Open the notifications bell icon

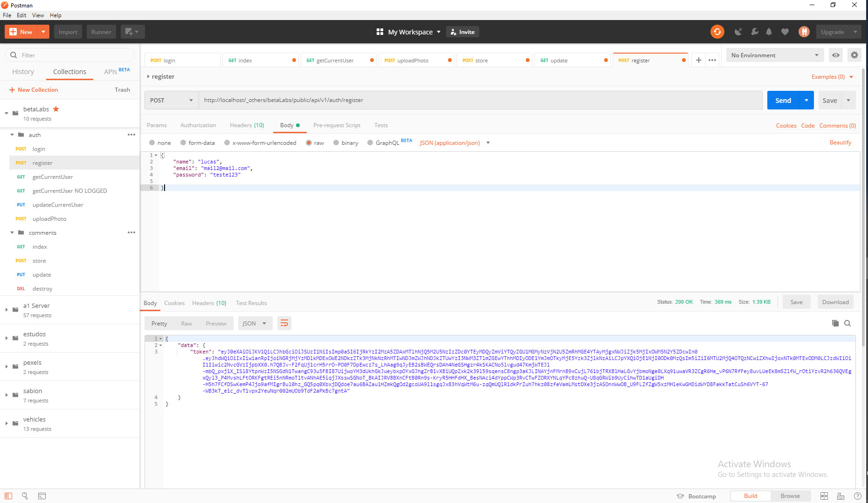769,32
